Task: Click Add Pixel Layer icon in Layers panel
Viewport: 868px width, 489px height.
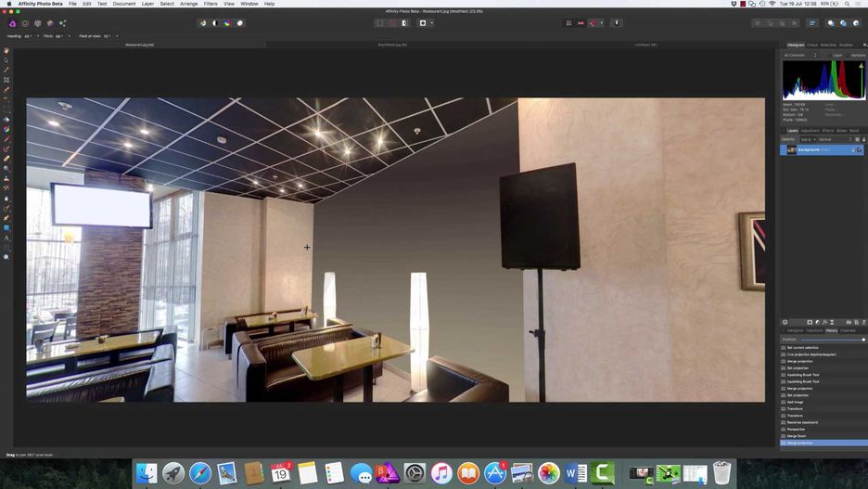Action: pos(856,322)
